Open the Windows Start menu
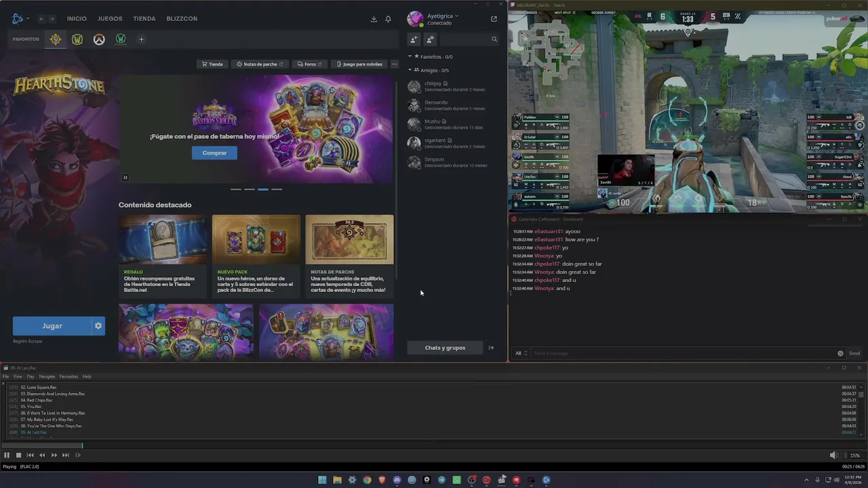This screenshot has width=868, height=488. point(322,480)
